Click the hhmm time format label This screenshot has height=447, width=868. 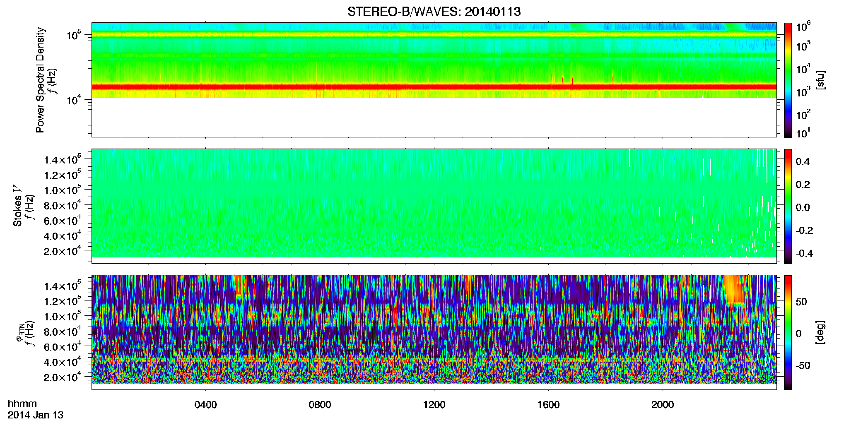(22, 404)
